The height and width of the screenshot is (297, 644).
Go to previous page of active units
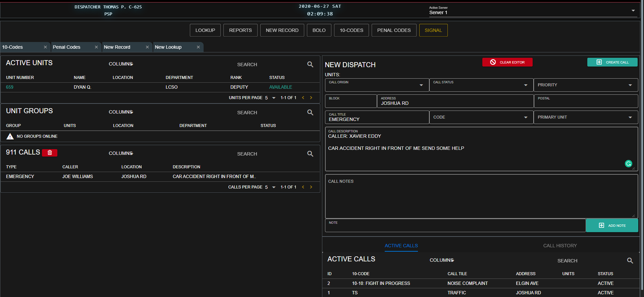303,98
